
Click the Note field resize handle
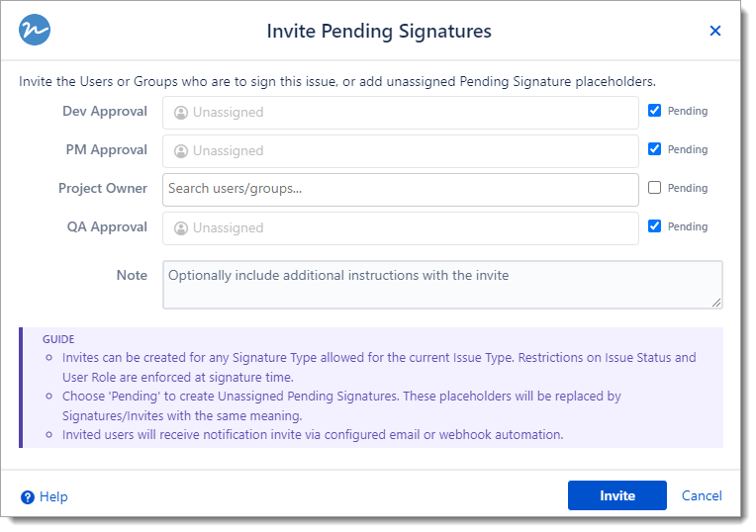pyautogui.click(x=716, y=302)
